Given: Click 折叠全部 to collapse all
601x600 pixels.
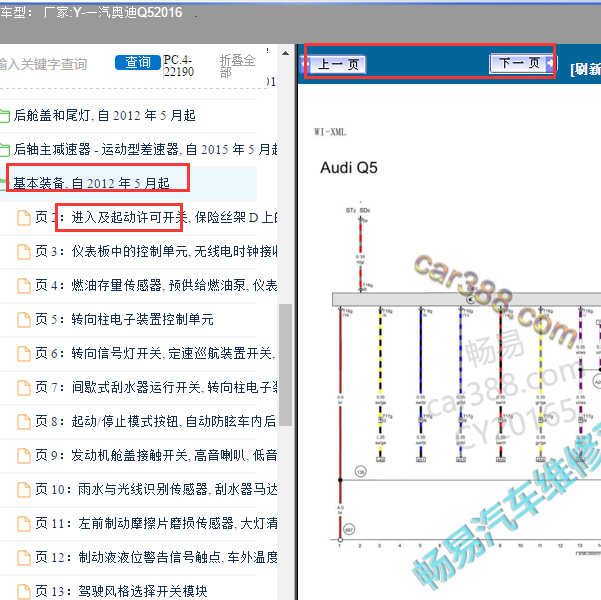Looking at the screenshot, I should pos(237,66).
